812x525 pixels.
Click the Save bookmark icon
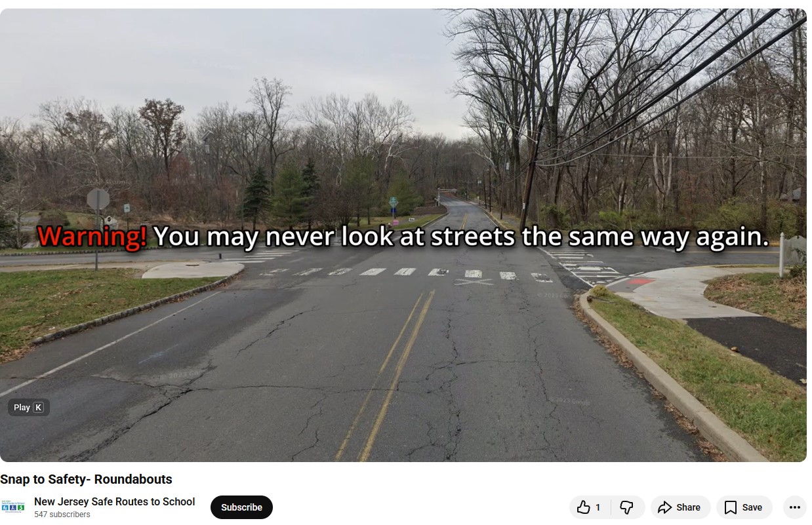pos(731,507)
